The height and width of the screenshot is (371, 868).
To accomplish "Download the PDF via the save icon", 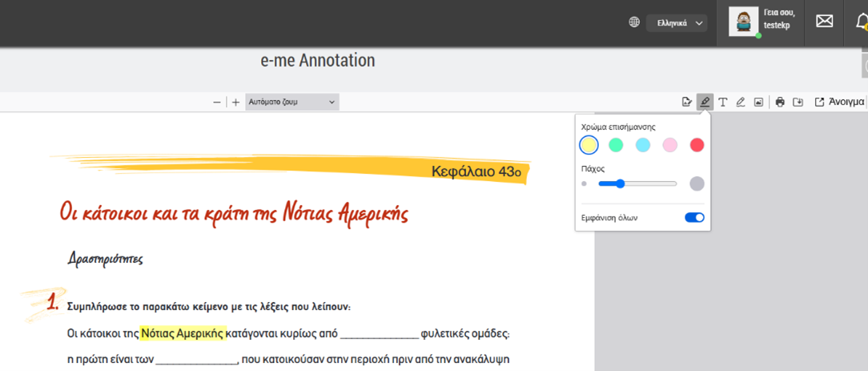I will point(798,102).
